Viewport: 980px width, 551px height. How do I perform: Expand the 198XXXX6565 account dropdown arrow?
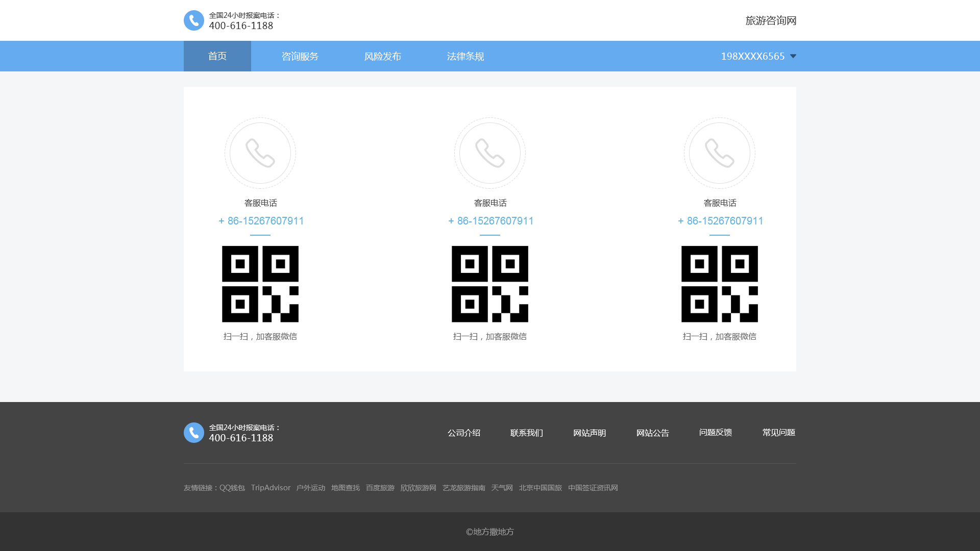[793, 56]
